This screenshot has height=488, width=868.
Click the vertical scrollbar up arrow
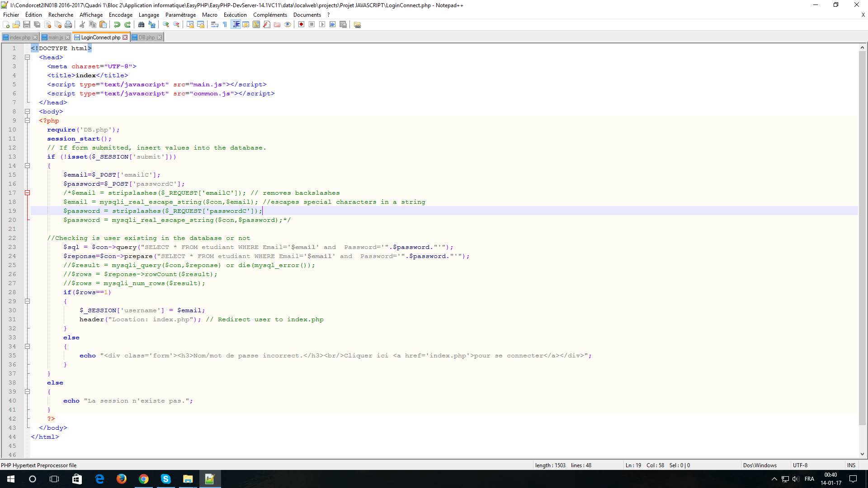(862, 47)
